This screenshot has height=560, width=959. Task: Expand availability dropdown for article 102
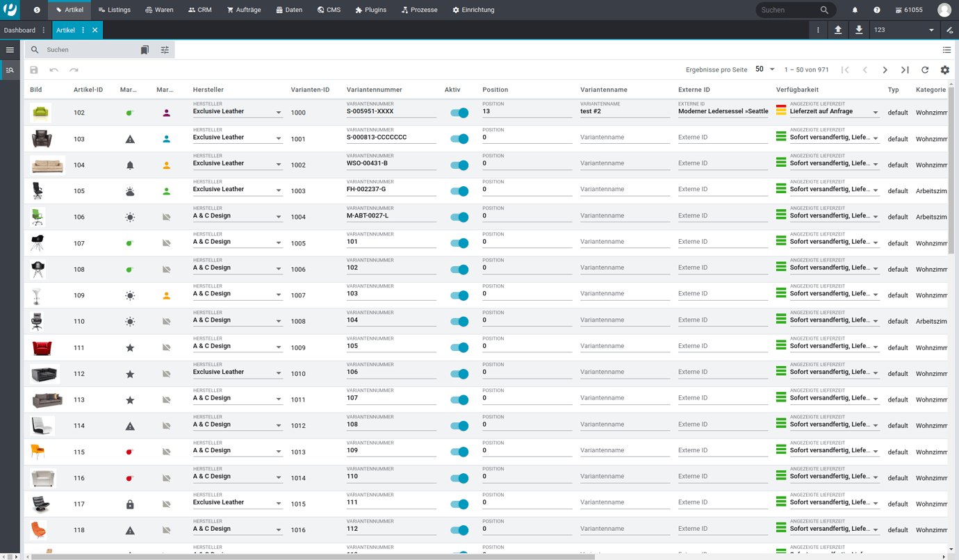875,113
